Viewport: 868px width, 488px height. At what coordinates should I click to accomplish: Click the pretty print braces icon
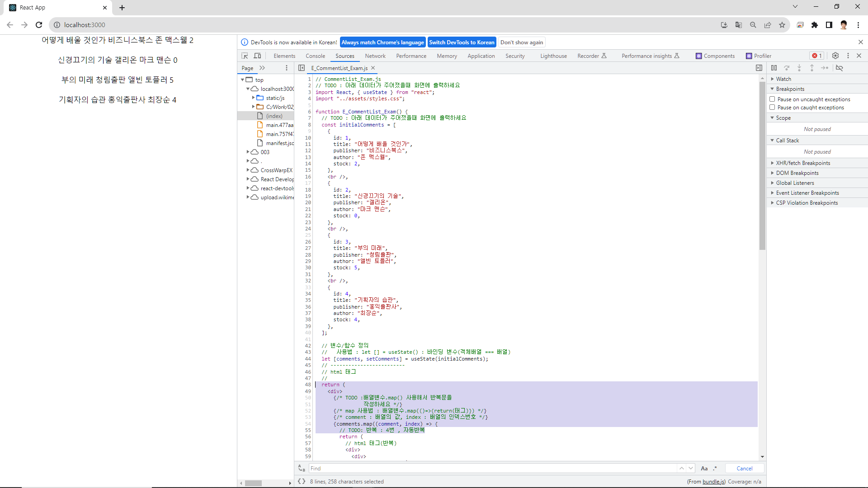302,481
